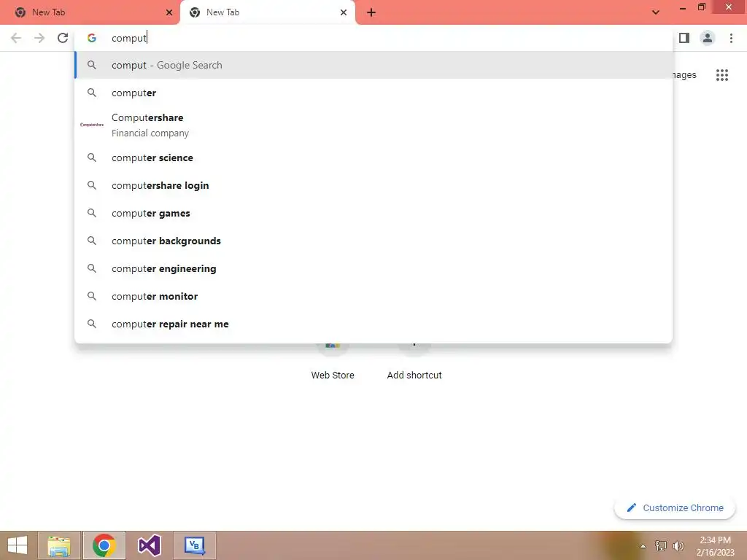
Task: Click the address bar with 'comput'
Action: [x=373, y=38]
